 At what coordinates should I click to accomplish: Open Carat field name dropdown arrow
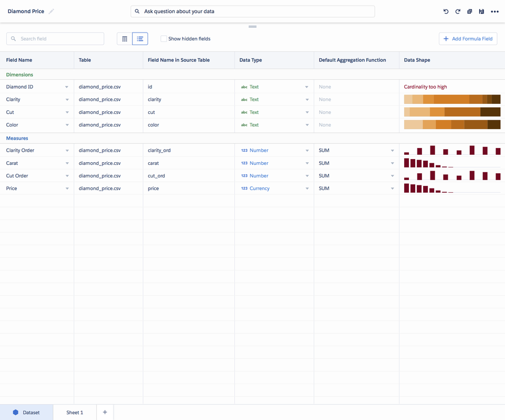(x=67, y=163)
